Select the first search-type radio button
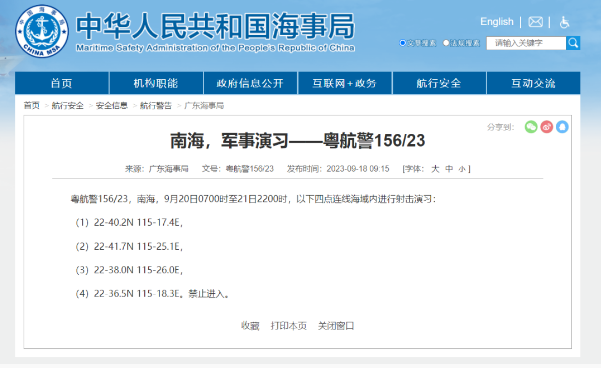The height and width of the screenshot is (368, 601). 402,43
